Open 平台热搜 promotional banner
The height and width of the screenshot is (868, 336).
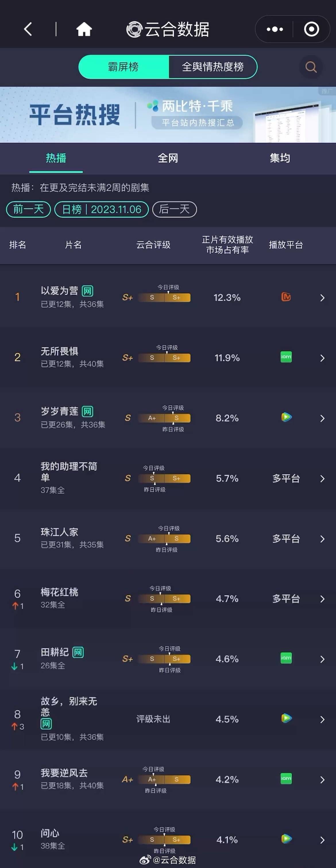[168, 115]
